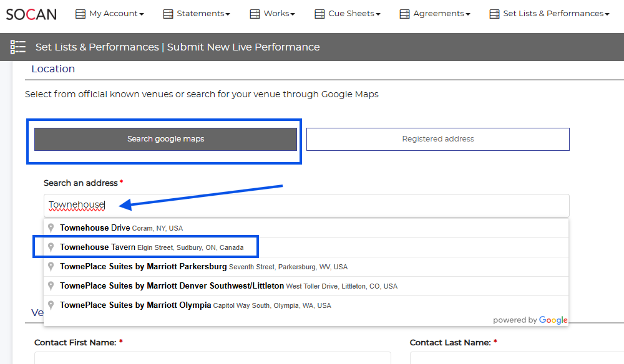
Task: Open the Agreements menu
Action: pos(441,14)
